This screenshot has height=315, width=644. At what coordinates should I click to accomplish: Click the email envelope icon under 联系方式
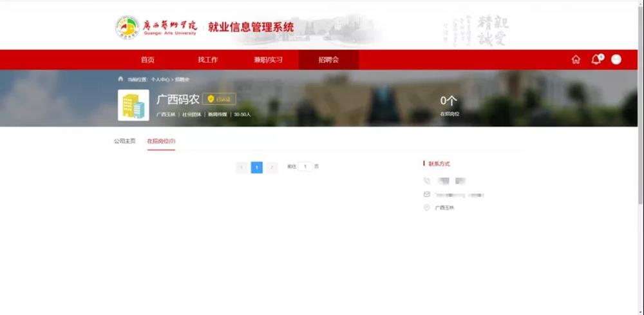coord(426,195)
